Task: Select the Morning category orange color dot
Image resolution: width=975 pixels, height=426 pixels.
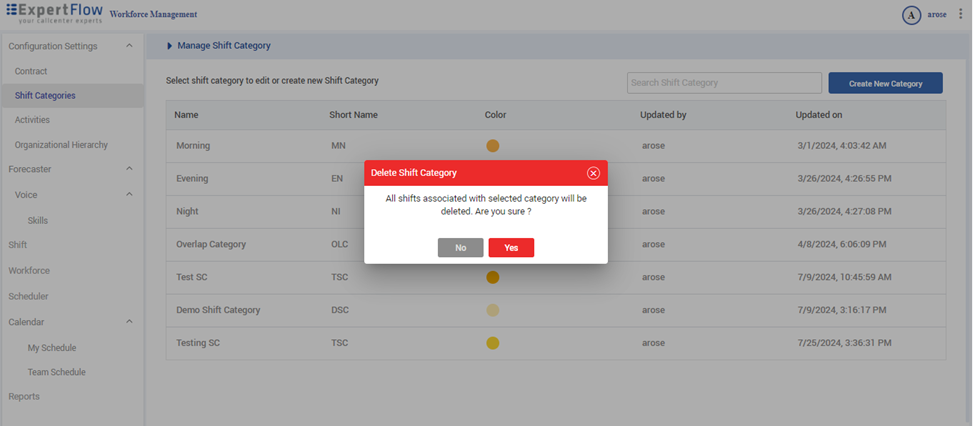Action: [492, 146]
